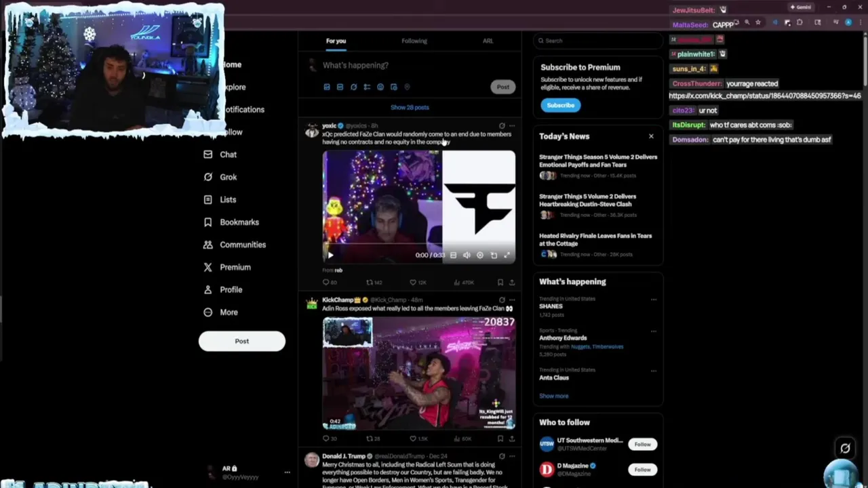Viewport: 868px width, 488px height.
Task: Bookmark yoxic's FaZe Clan post
Action: (500, 282)
